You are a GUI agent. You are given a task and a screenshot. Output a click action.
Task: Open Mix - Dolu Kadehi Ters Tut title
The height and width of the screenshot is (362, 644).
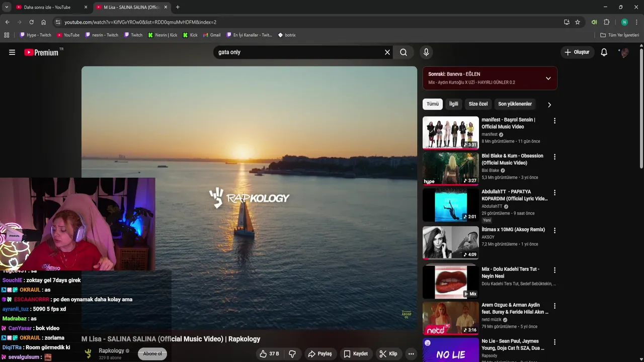coord(510,273)
